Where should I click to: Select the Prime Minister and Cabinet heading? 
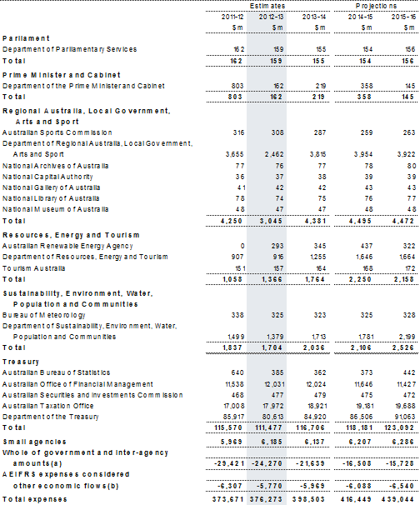(x=61, y=75)
